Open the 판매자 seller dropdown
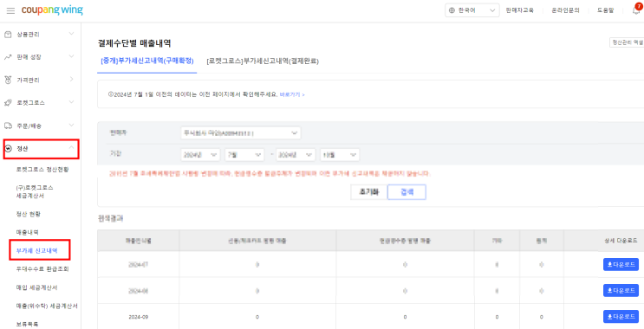644x329 pixels. 241,133
